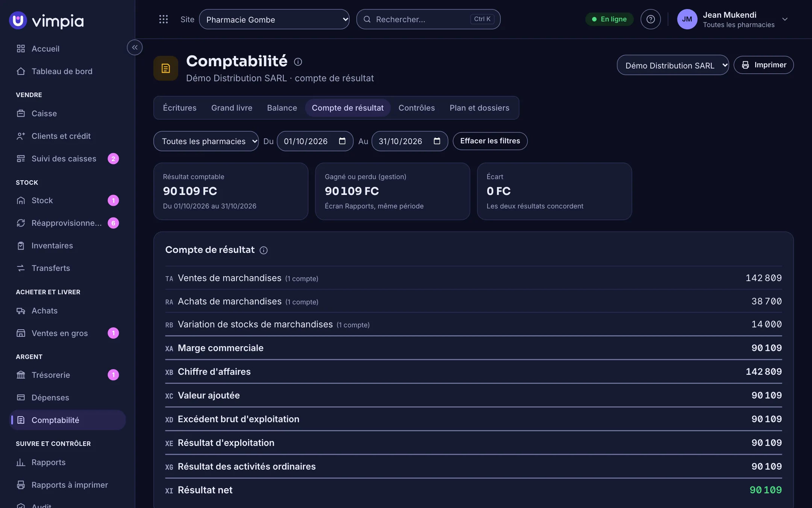Click the Ventes de marchandises row
The width and height of the screenshot is (812, 508).
474,278
